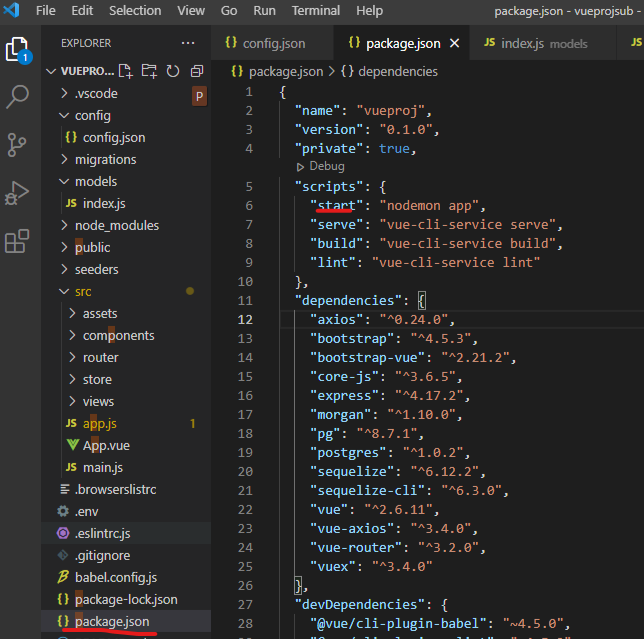This screenshot has height=639, width=644.
Task: Click the VS Code logo icon
Action: tap(12, 10)
